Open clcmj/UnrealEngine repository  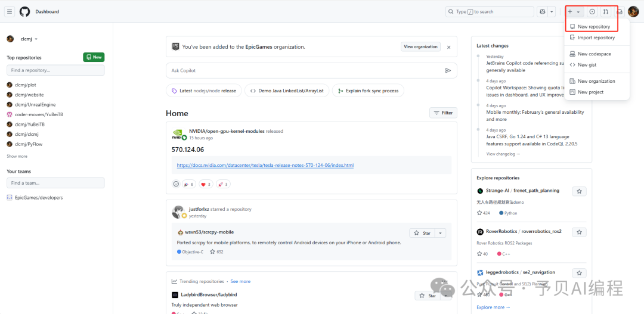click(x=35, y=105)
